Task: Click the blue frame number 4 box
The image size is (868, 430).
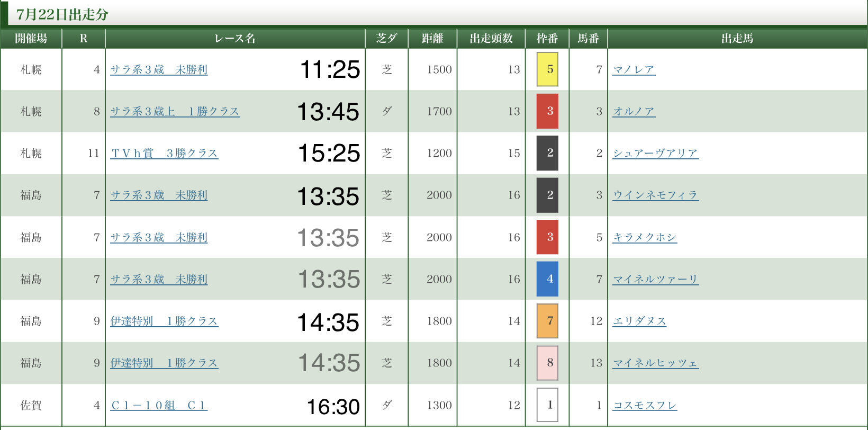Action: coord(547,279)
